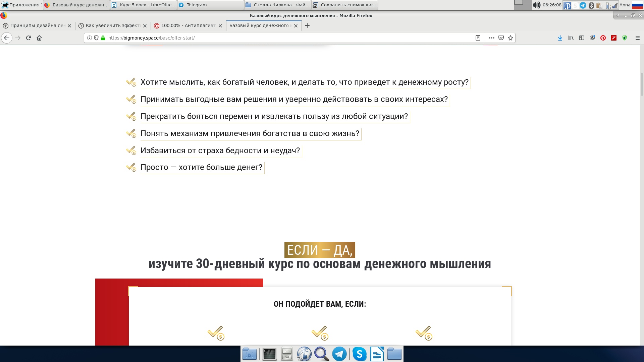
Task: Open Firefox downloads panel
Action: click(560, 38)
